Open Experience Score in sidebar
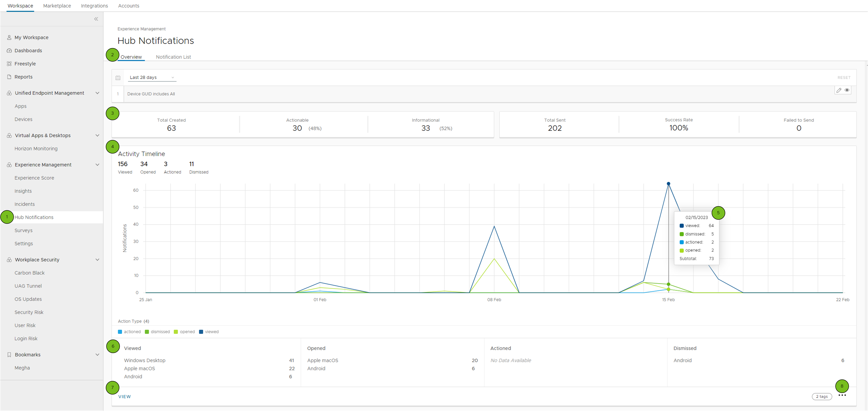The height and width of the screenshot is (411, 868). 34,178
